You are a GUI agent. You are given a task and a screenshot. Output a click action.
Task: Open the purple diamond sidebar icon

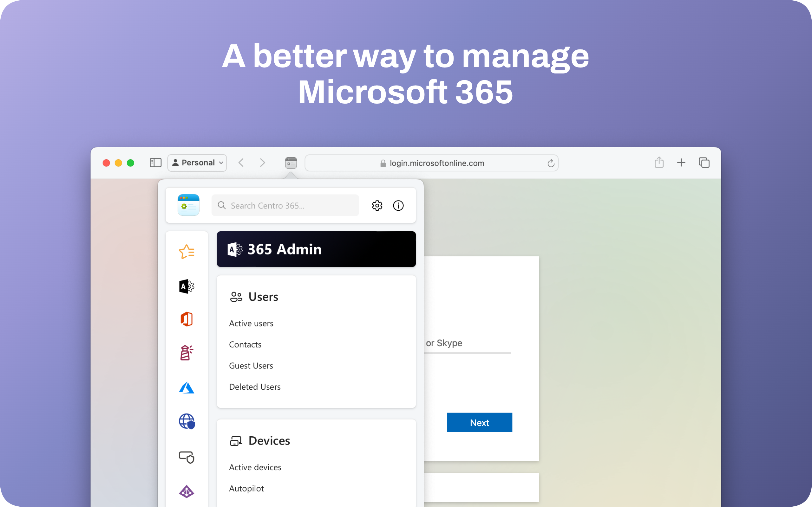coord(187,491)
